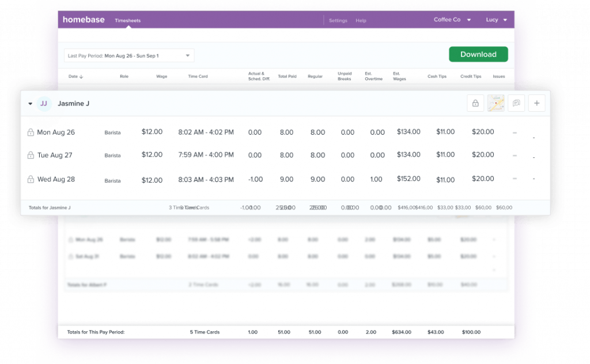Click the Download button
Viewport: 590px width, 364px height.
point(478,54)
